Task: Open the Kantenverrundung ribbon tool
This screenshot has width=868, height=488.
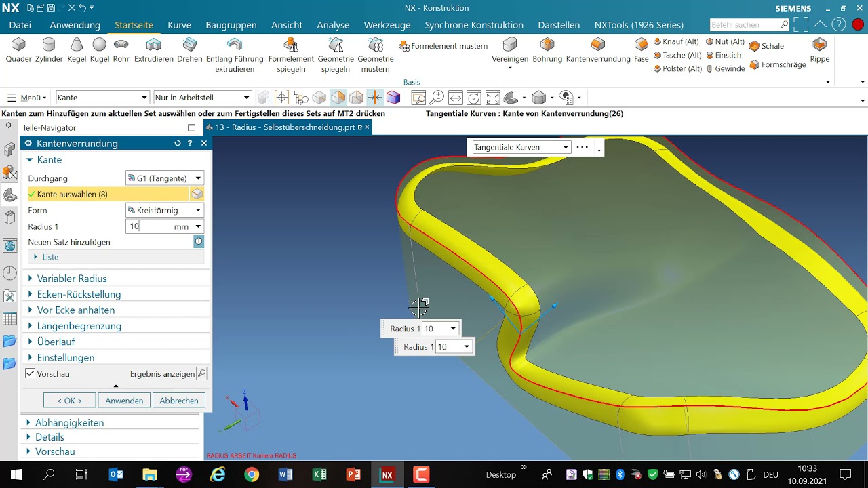Action: coord(598,50)
